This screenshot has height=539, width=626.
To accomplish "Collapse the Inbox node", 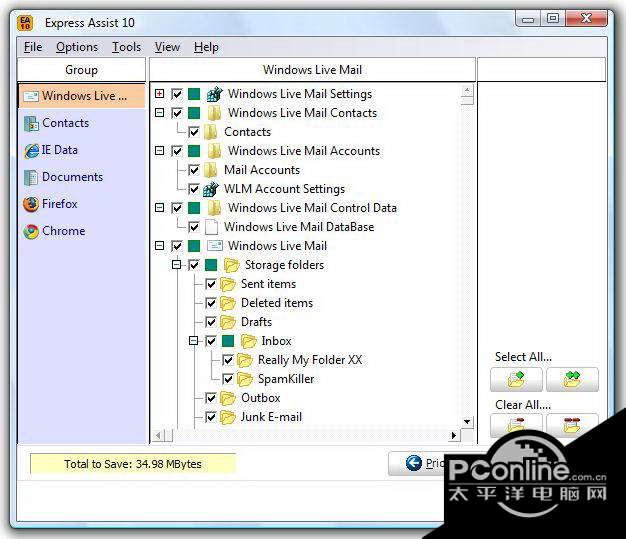I will pos(193,341).
